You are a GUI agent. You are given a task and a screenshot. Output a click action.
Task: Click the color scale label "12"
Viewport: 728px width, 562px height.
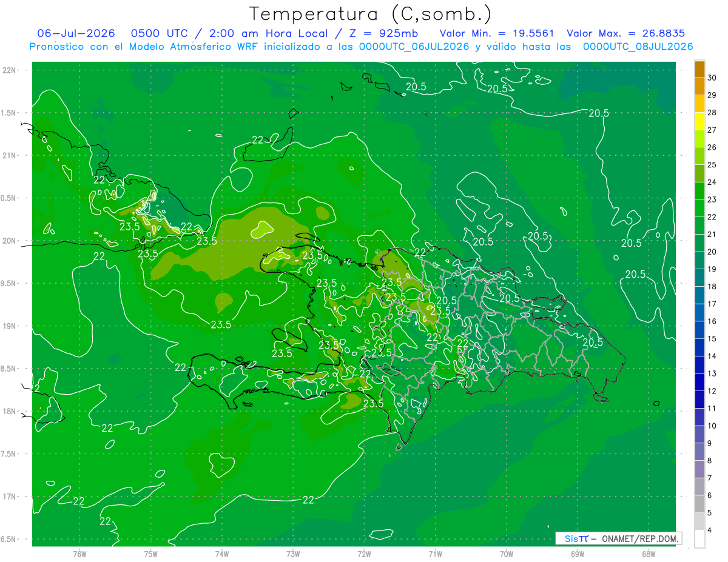coord(712,391)
